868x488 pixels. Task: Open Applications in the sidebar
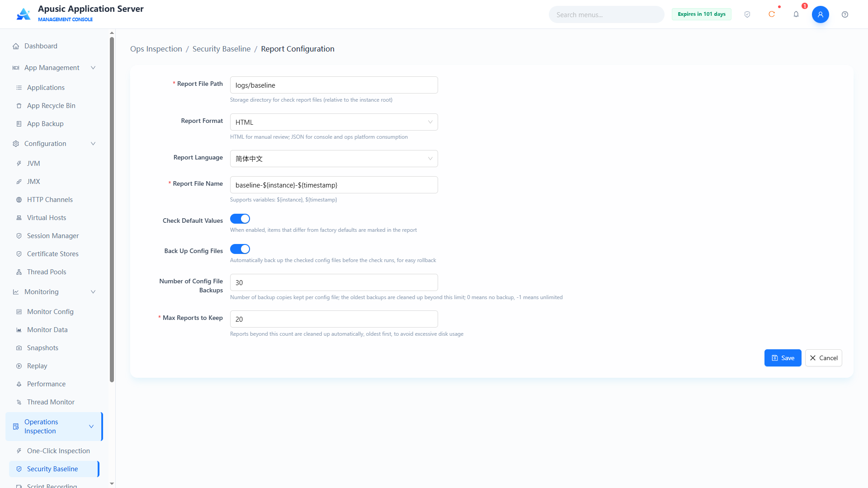coord(54,88)
